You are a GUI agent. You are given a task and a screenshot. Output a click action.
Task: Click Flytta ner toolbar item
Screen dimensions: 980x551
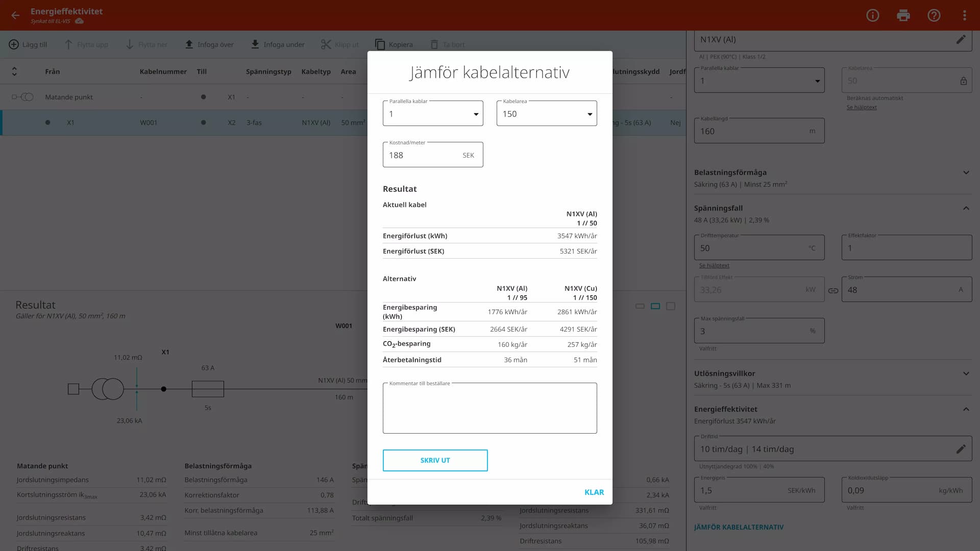tap(146, 44)
